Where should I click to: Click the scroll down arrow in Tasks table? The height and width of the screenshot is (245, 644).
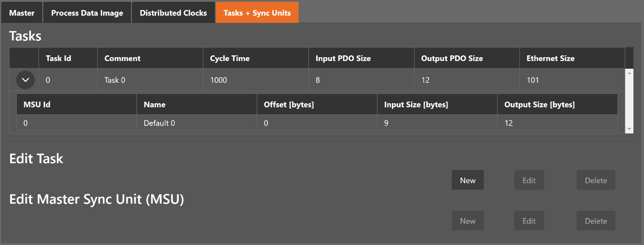coord(629,129)
